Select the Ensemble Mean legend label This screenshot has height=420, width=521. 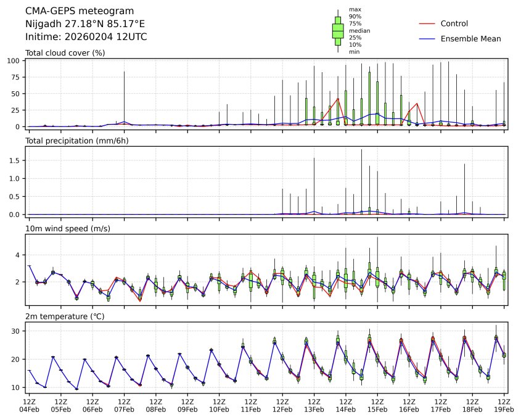click(470, 38)
